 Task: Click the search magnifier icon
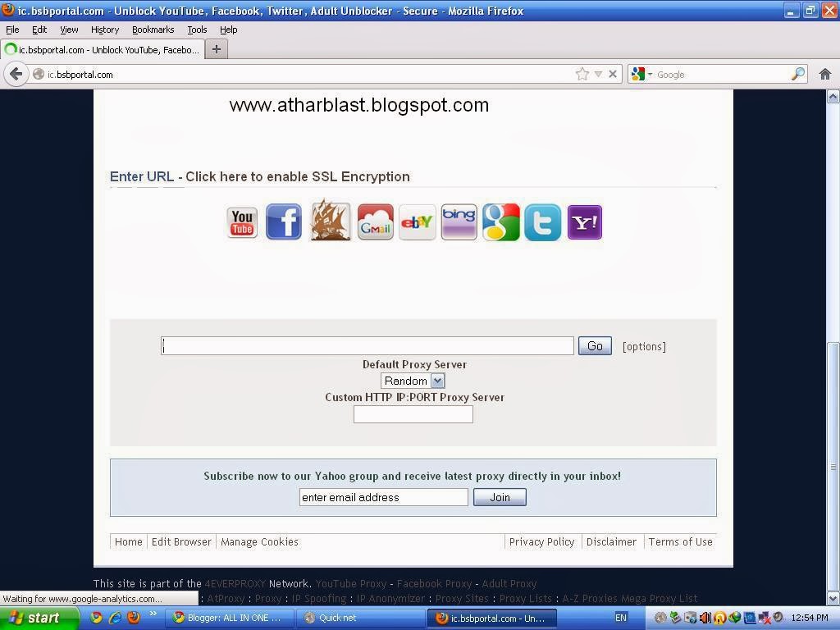pos(797,74)
